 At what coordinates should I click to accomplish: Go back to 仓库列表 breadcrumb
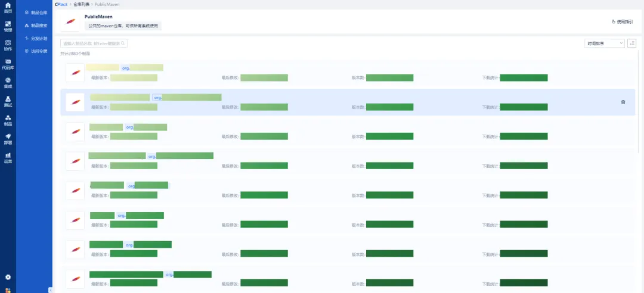[80, 4]
